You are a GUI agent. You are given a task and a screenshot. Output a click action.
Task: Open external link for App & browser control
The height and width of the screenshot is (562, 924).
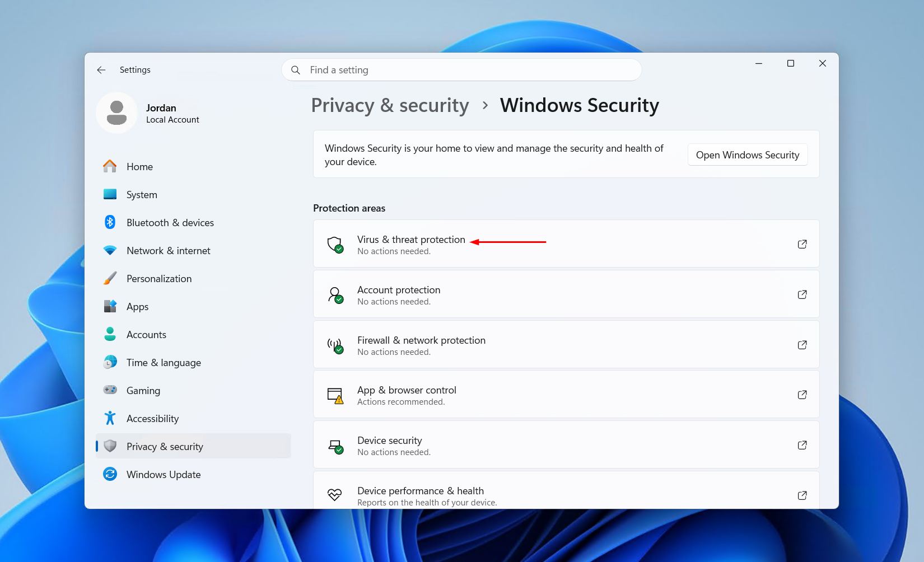pyautogui.click(x=802, y=395)
